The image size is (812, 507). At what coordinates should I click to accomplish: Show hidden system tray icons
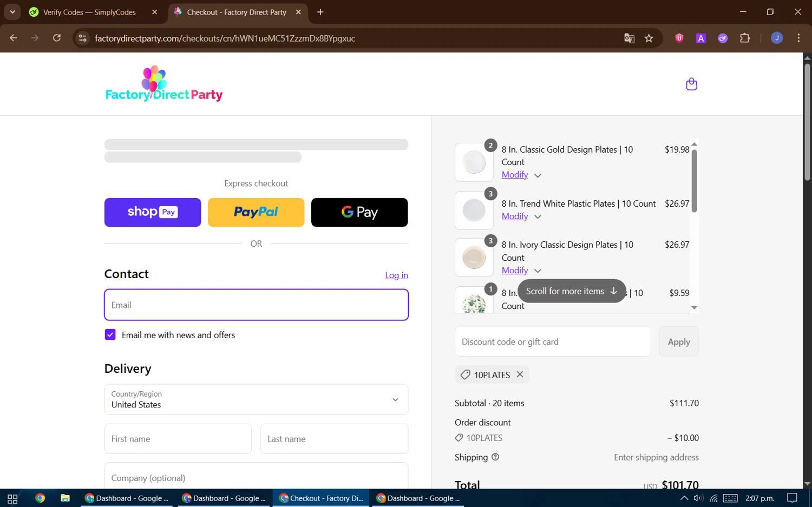pyautogui.click(x=684, y=498)
